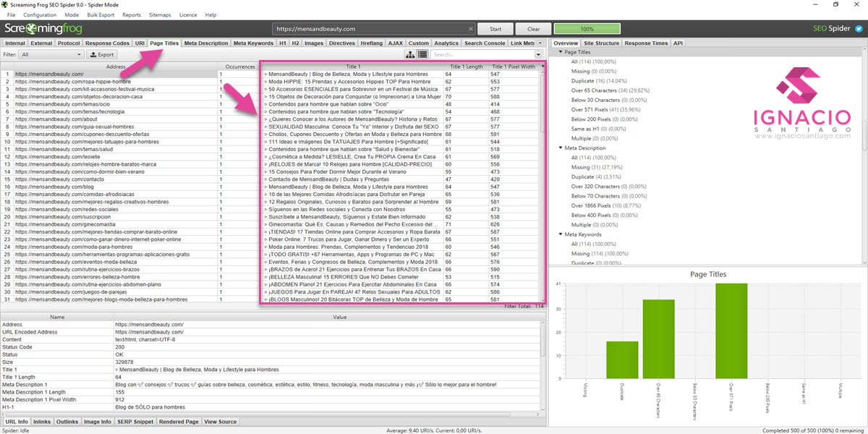
Task: Click the Status Code row in details
Action: coord(273,346)
